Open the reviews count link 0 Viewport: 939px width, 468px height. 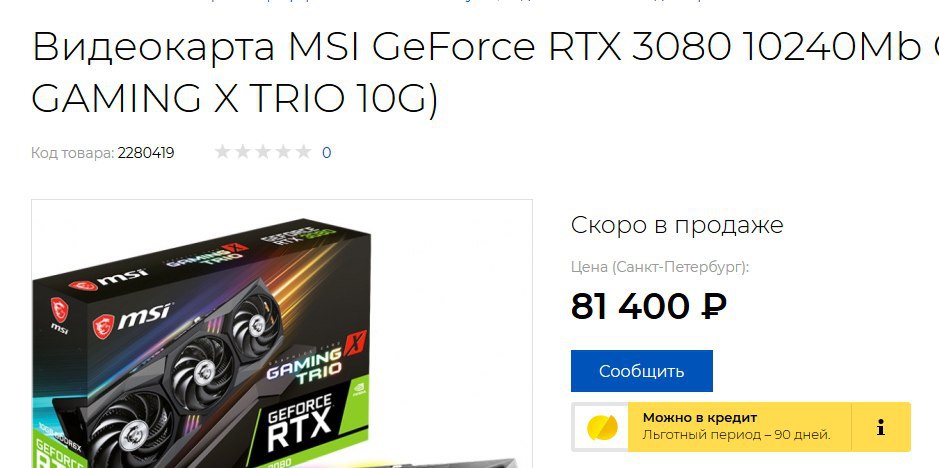326,153
